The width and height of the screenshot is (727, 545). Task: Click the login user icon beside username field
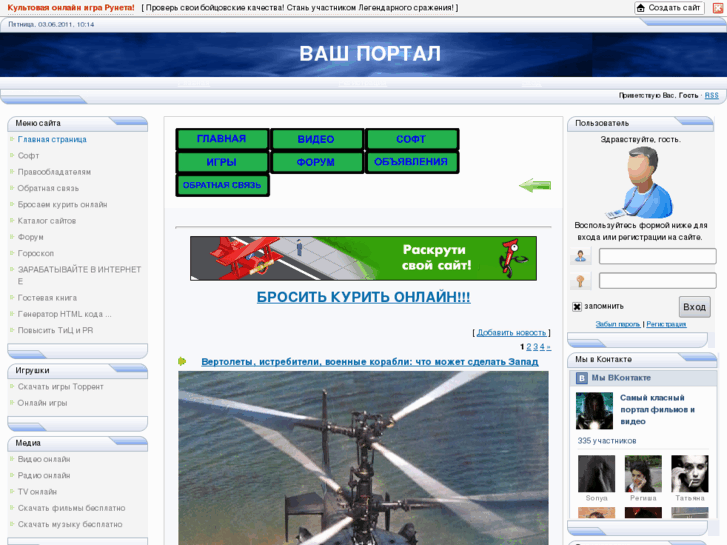[x=580, y=256]
